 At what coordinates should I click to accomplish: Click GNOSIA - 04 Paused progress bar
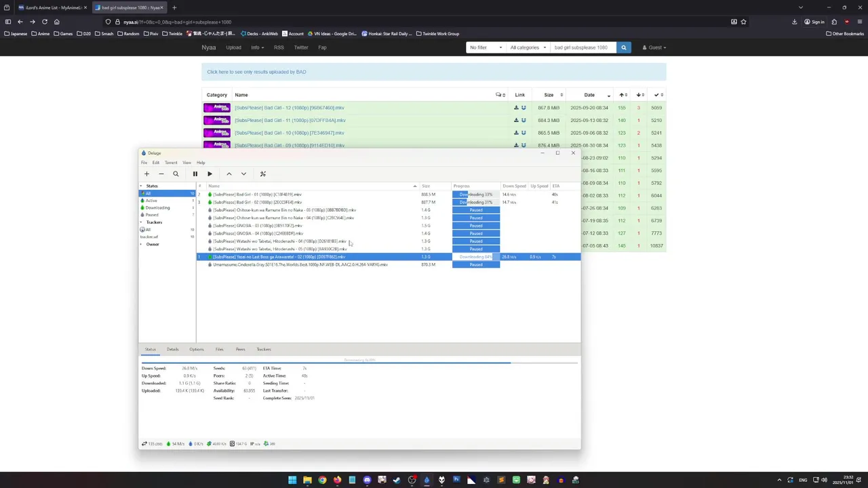tap(476, 233)
